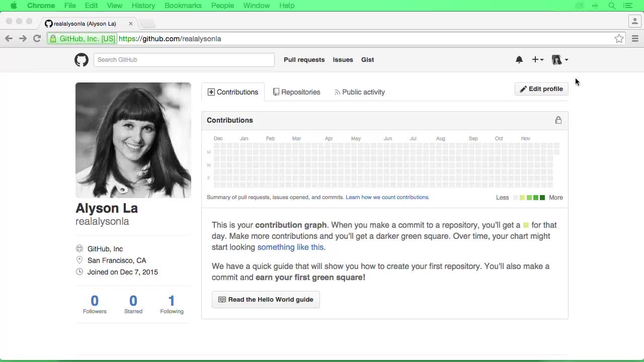The height and width of the screenshot is (362, 644).
Task: View the 0 Followers count
Action: pyautogui.click(x=95, y=304)
